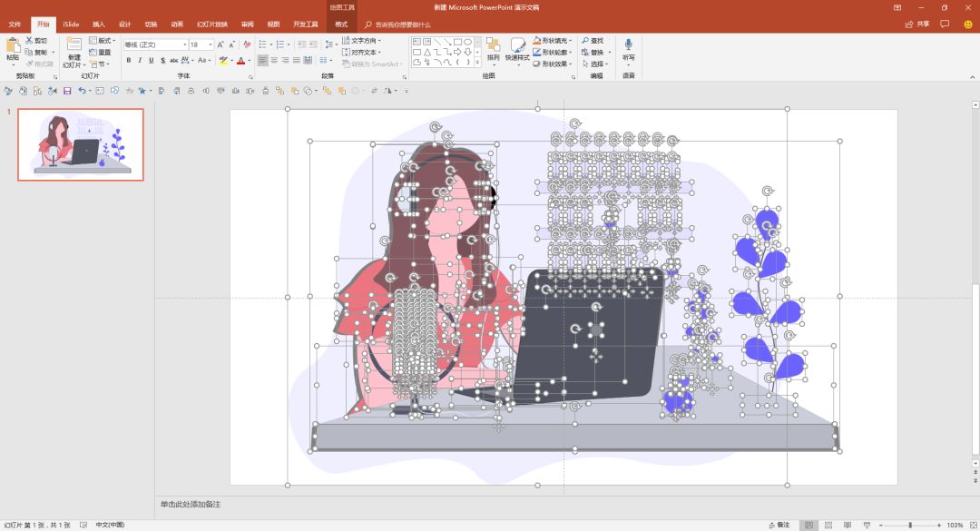Click the Find (查找) magnifier icon
This screenshot has height=531, width=980.
(585, 41)
